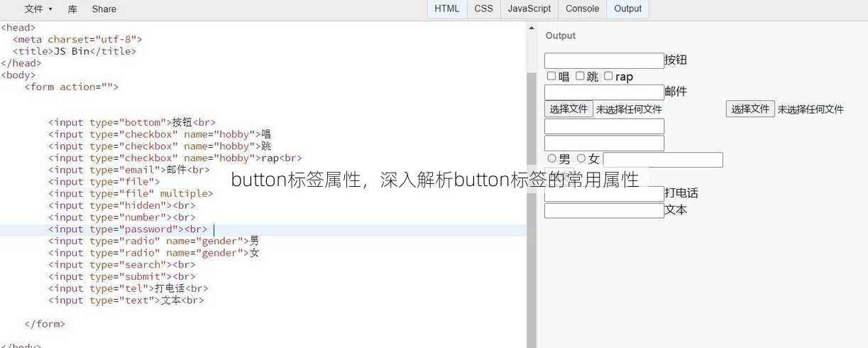Click the radio code line ending 男
The image size is (868, 348).
pos(153,241)
